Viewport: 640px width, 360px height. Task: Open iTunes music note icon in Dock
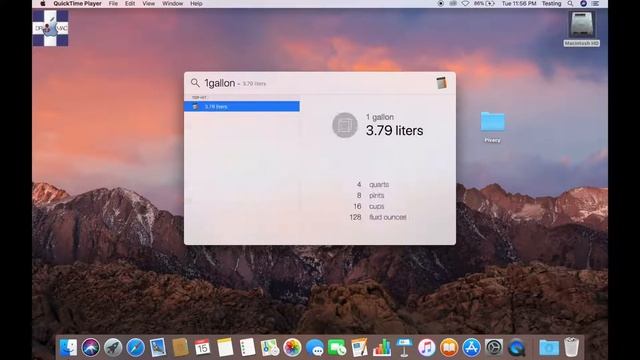427,348
